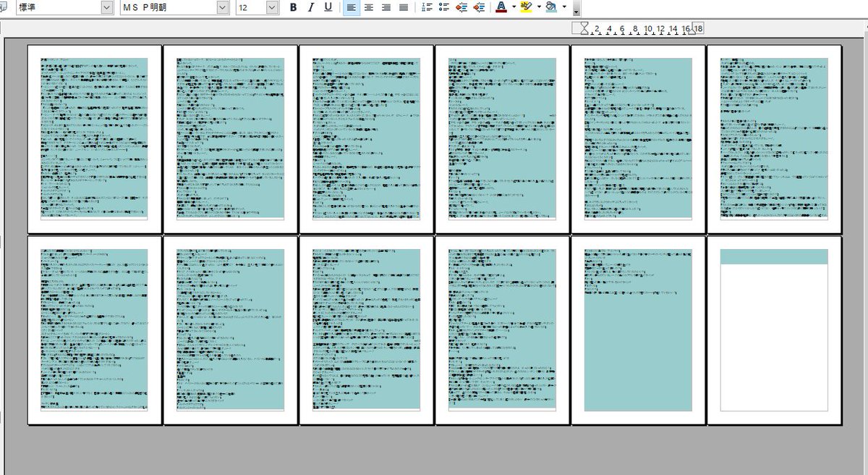Viewport: 868px width, 475px height.
Task: Select the third page in top row
Action: pos(366,139)
